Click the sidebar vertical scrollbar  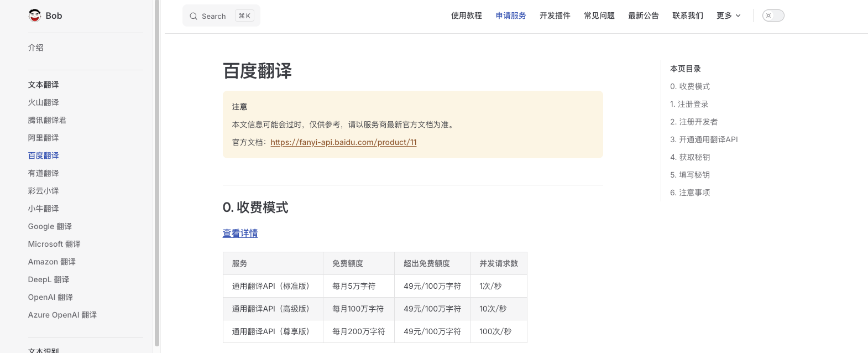[157, 173]
